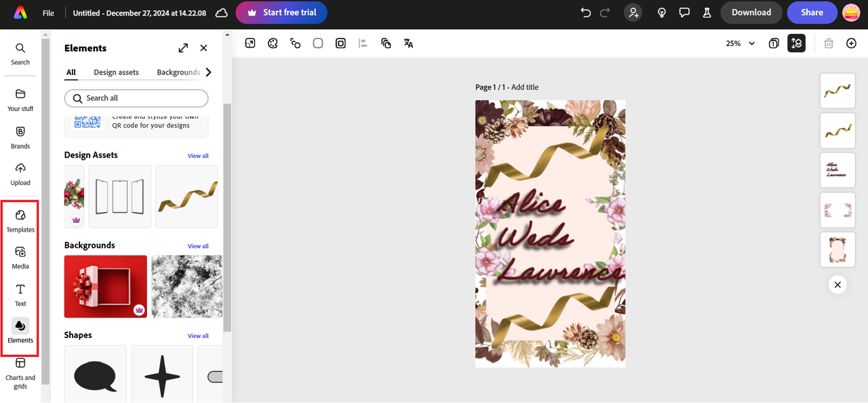This screenshot has width=868, height=403.
Task: Switch to the Backgrounds tab
Action: pyautogui.click(x=178, y=72)
